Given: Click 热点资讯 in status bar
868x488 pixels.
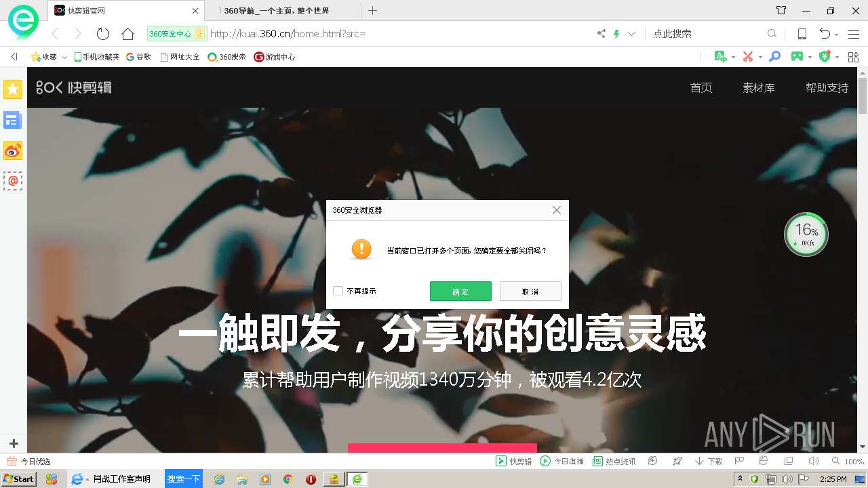Looking at the screenshot, I should tap(614, 461).
